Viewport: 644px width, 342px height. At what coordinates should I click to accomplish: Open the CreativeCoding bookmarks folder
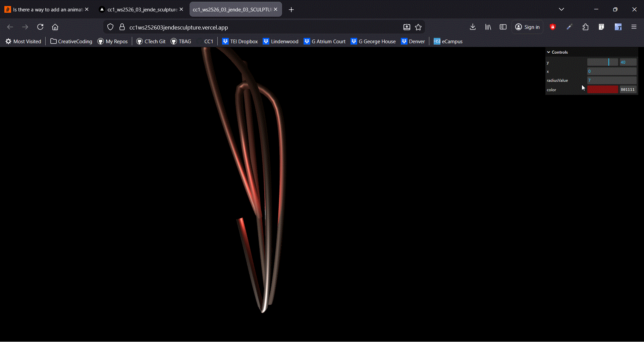tap(71, 42)
